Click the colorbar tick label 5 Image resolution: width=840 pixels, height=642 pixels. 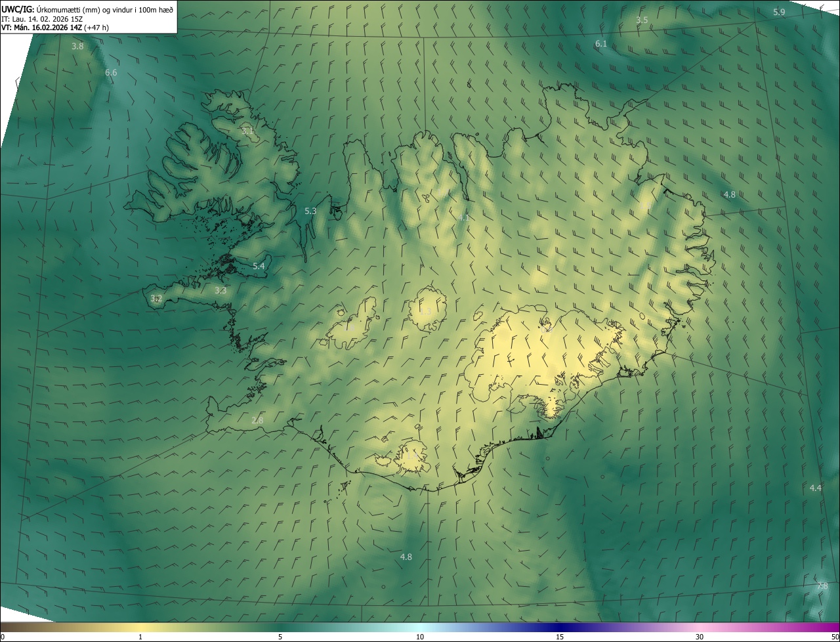280,637
